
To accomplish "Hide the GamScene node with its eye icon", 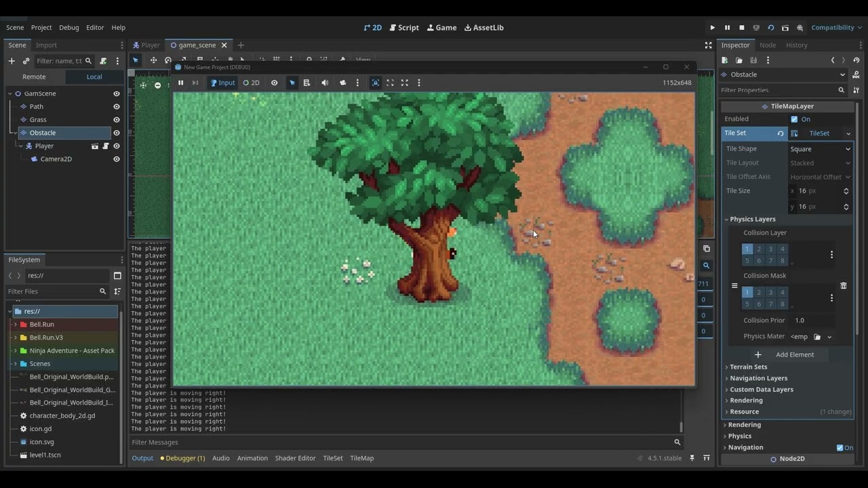I will pos(117,94).
